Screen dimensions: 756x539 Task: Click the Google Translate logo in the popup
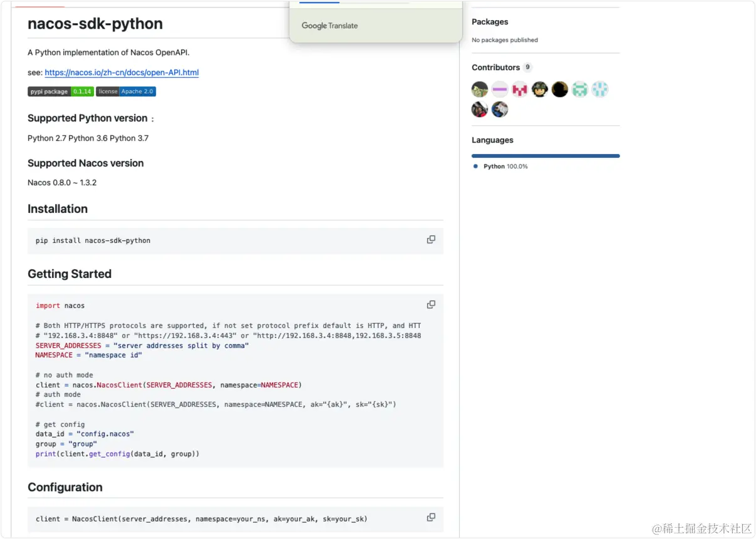329,26
